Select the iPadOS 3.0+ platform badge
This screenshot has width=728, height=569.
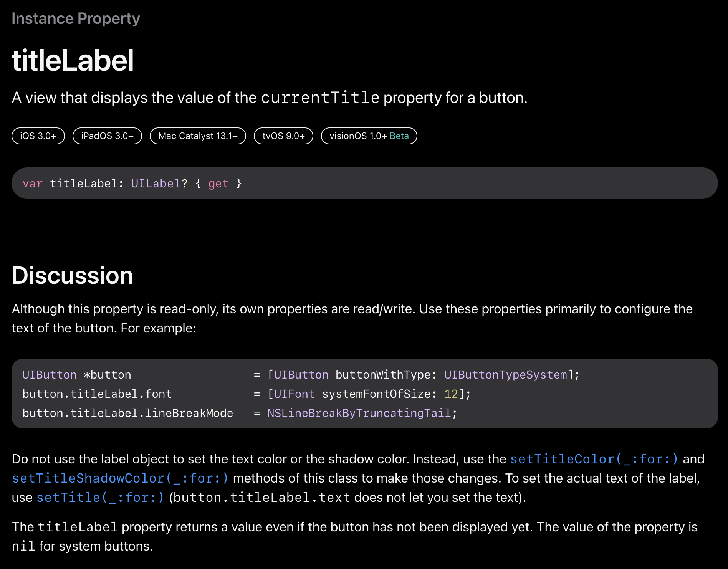(x=107, y=136)
